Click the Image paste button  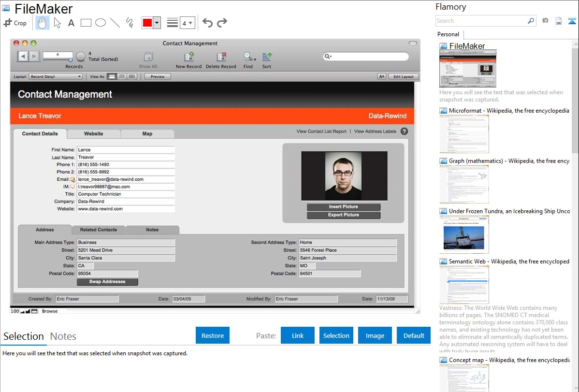coord(375,335)
